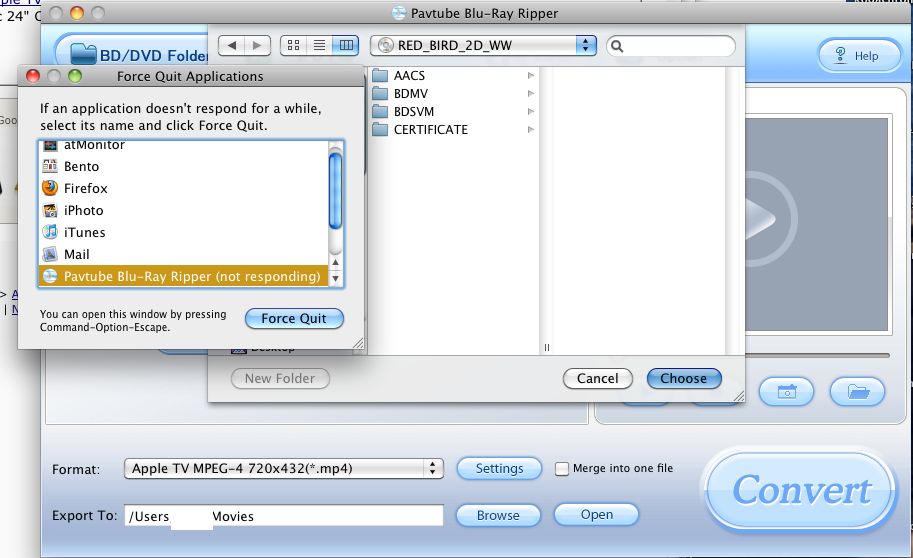Click the forward arrow in file dialog
The image size is (913, 558).
pyautogui.click(x=257, y=45)
